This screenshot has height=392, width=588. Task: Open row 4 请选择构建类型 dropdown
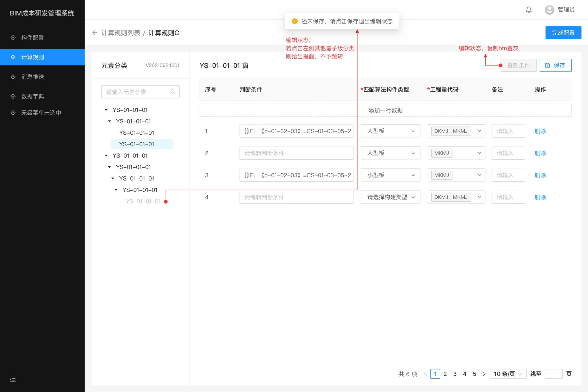pyautogui.click(x=390, y=197)
